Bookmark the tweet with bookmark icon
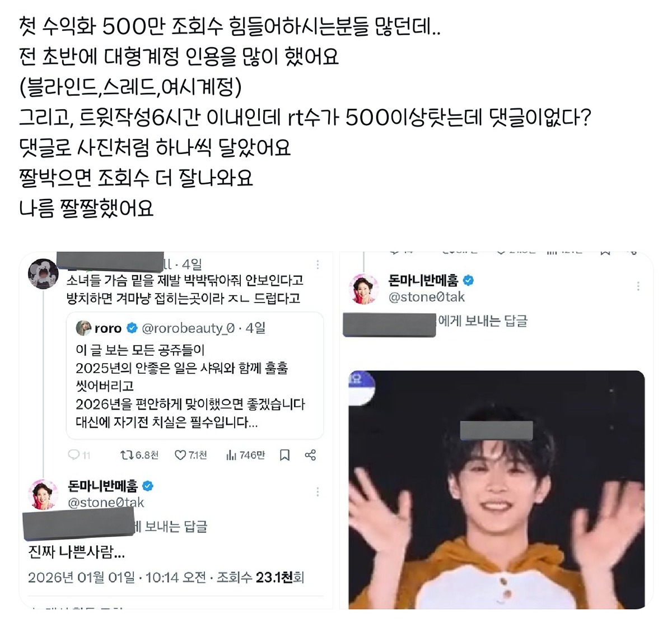 coord(284,455)
